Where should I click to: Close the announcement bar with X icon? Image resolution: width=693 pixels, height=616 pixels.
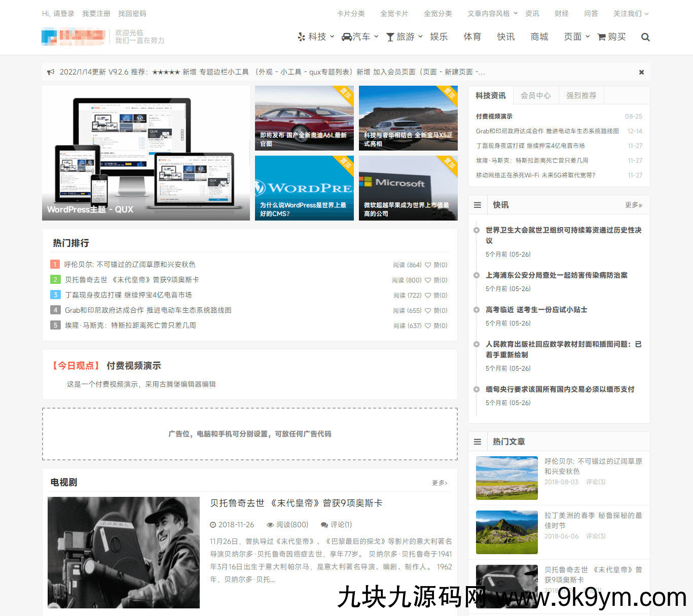pos(641,73)
